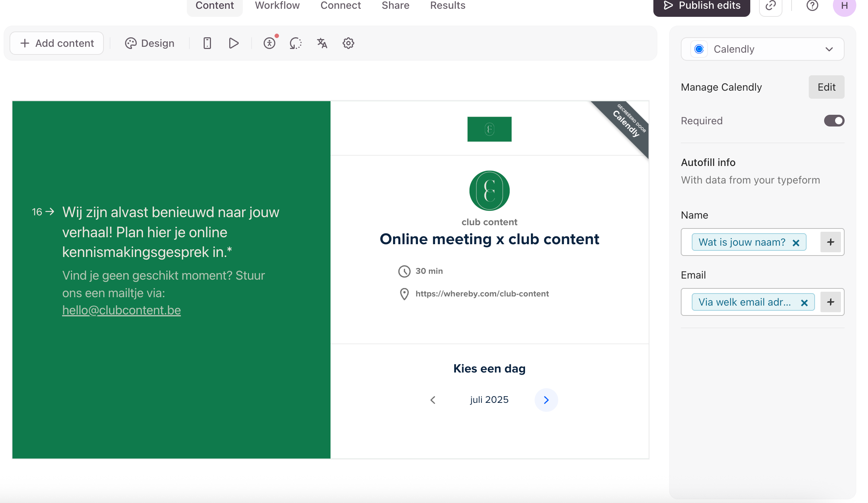
Task: Open the Design palette panel
Action: (x=150, y=43)
